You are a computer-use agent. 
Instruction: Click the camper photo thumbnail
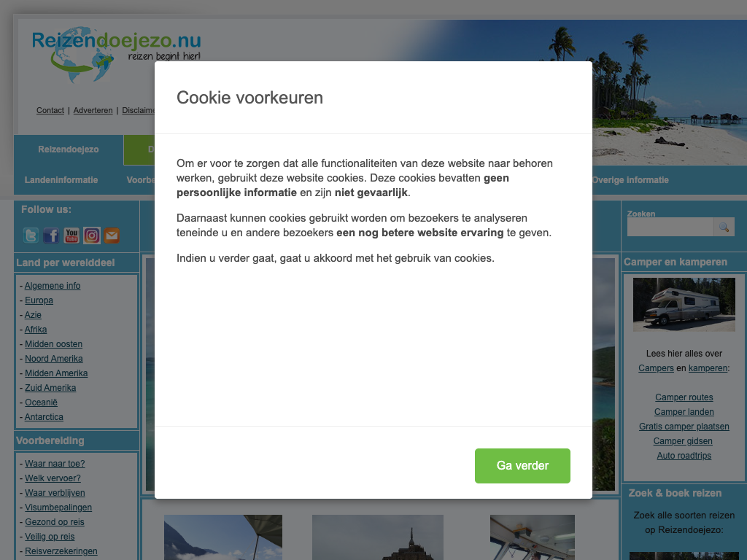[684, 305]
